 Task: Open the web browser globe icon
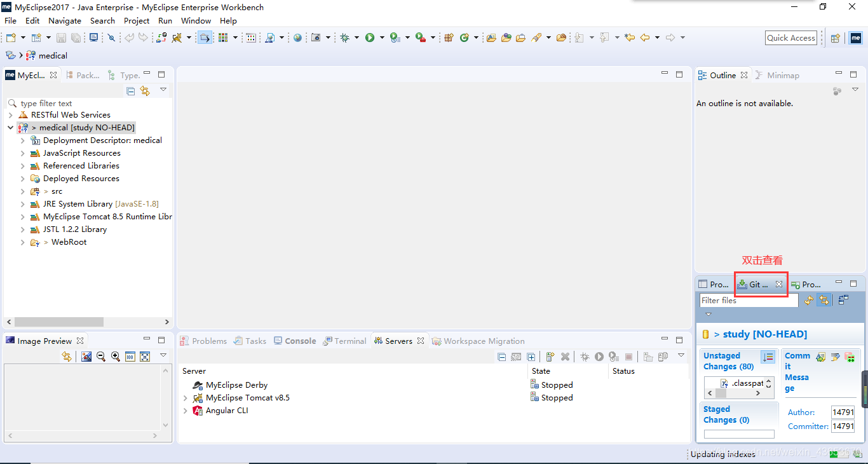(x=297, y=38)
